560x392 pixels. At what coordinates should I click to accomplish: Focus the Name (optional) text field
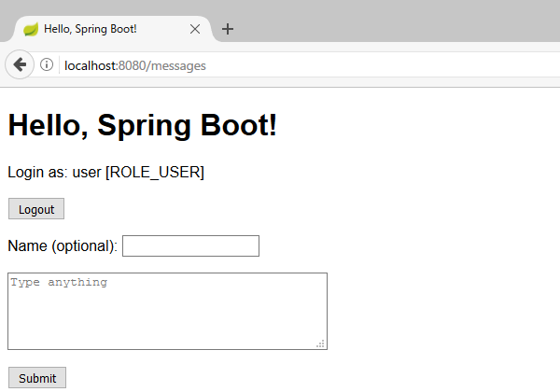tap(190, 245)
